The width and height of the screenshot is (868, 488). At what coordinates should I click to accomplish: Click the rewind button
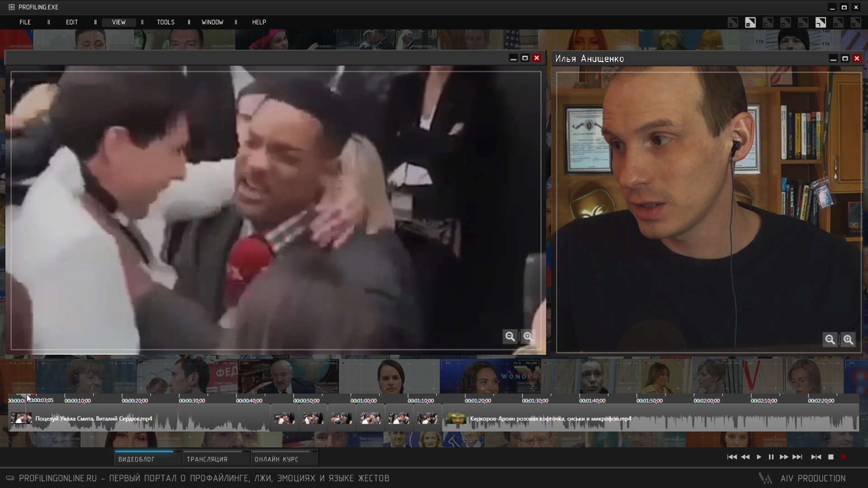click(745, 457)
